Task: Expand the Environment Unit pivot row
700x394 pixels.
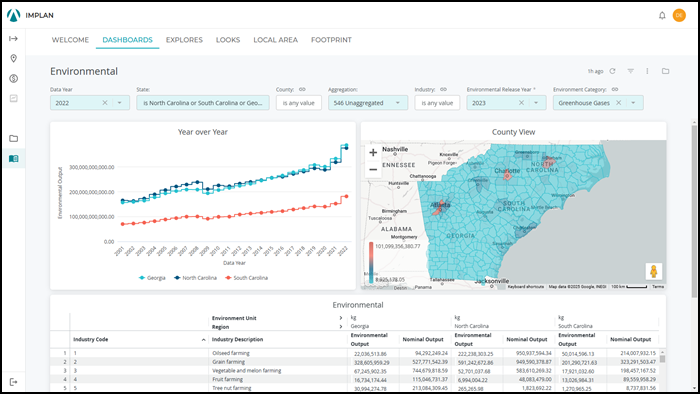Action: [341, 318]
